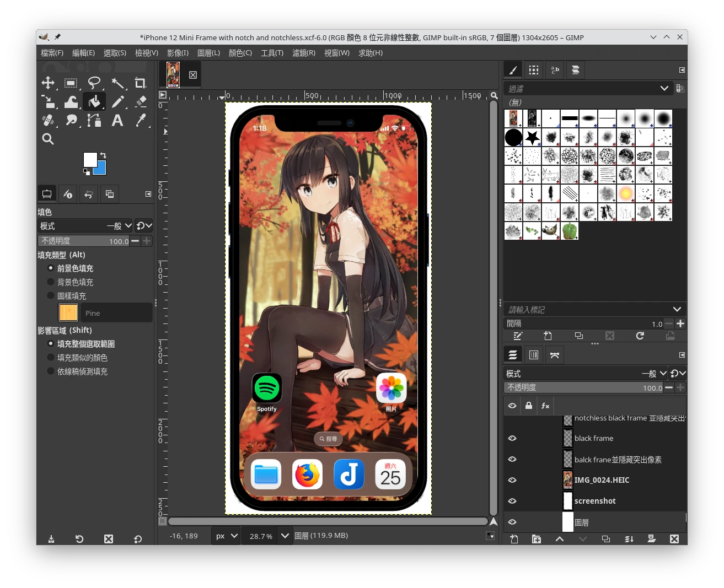Select the Warp Transform tool

click(x=71, y=102)
